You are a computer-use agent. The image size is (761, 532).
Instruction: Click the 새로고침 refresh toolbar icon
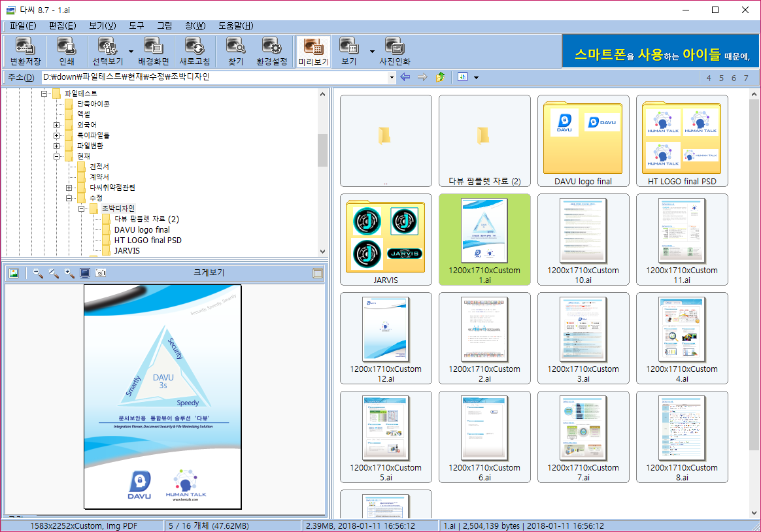point(195,51)
